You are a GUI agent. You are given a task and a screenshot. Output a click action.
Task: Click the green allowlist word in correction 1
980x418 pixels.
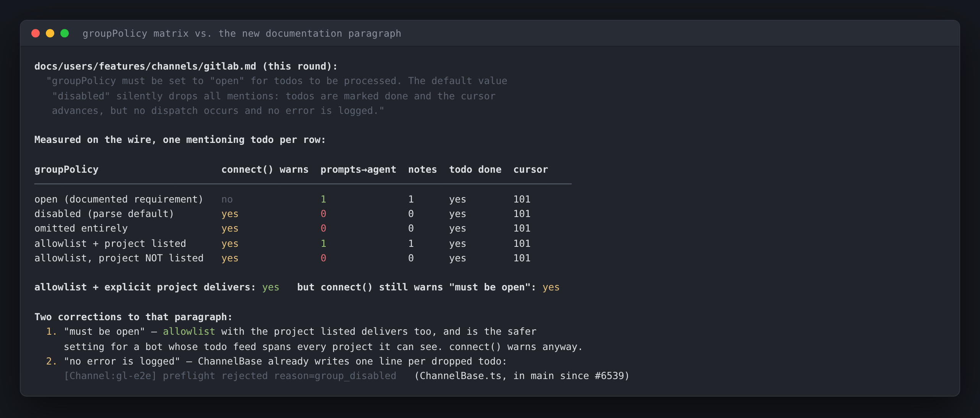click(x=189, y=332)
